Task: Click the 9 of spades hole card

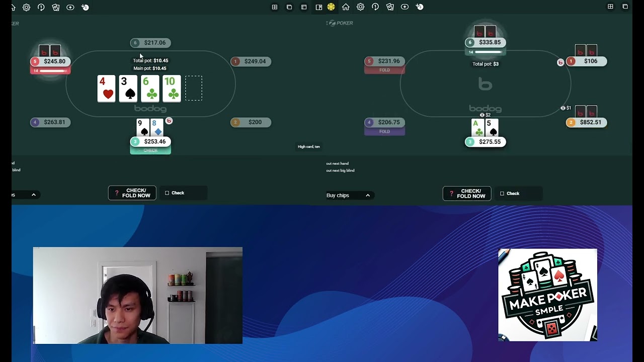Action: 143,128
